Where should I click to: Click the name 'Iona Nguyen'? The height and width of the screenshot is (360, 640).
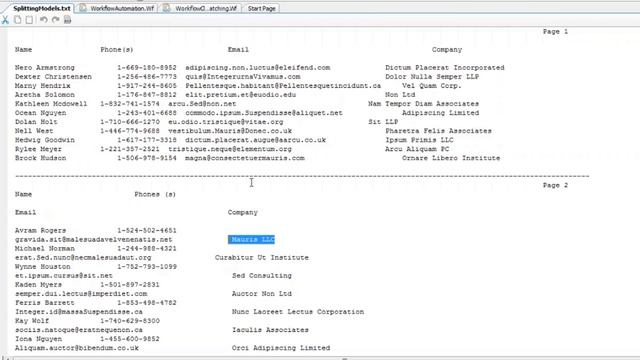[x=38, y=339]
